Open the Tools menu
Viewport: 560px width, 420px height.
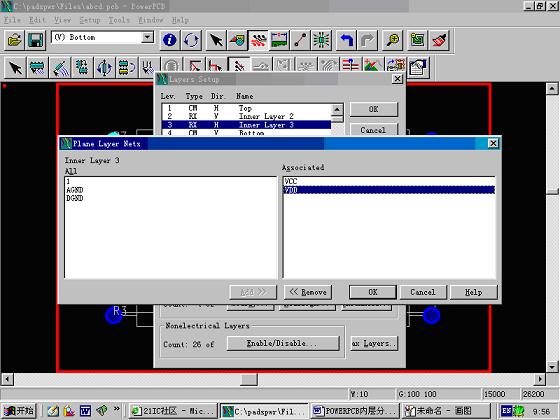point(119,20)
